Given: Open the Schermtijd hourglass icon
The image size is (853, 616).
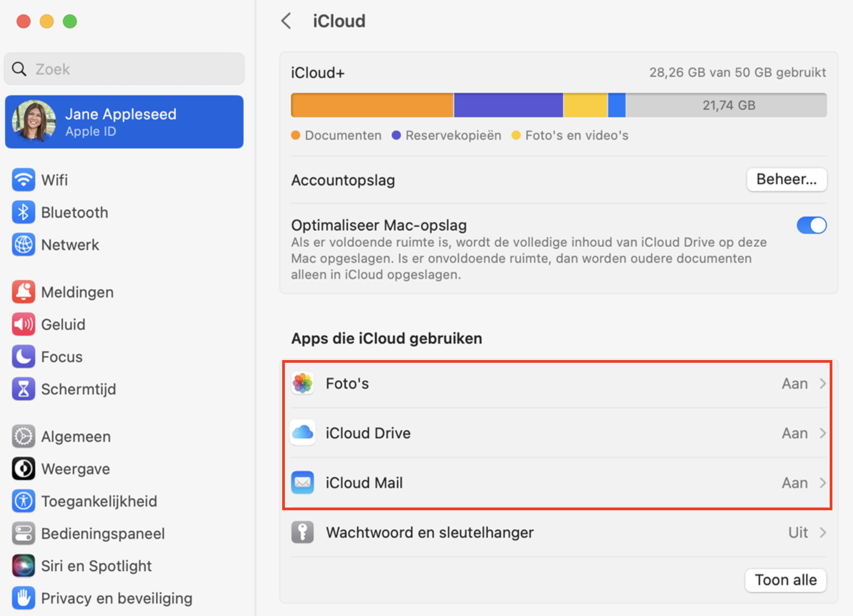Looking at the screenshot, I should pos(23,389).
